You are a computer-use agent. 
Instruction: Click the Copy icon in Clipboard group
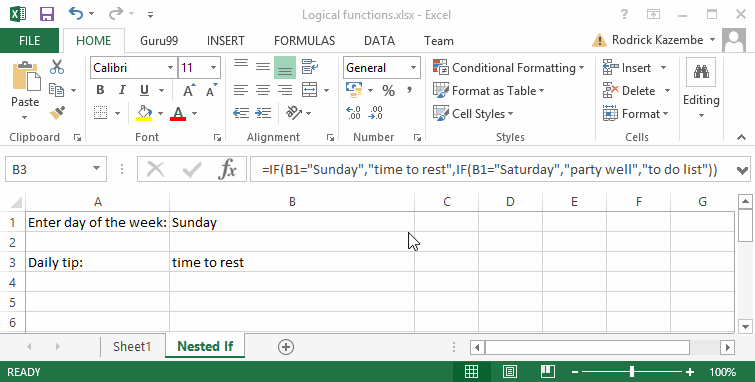(x=57, y=90)
